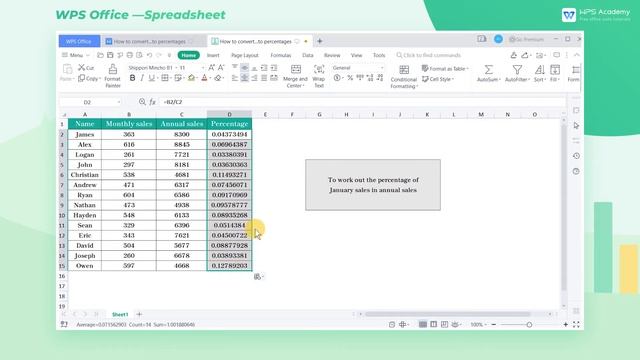This screenshot has height=360, width=640.
Task: Toggle Underline formatting
Action: coord(151,78)
